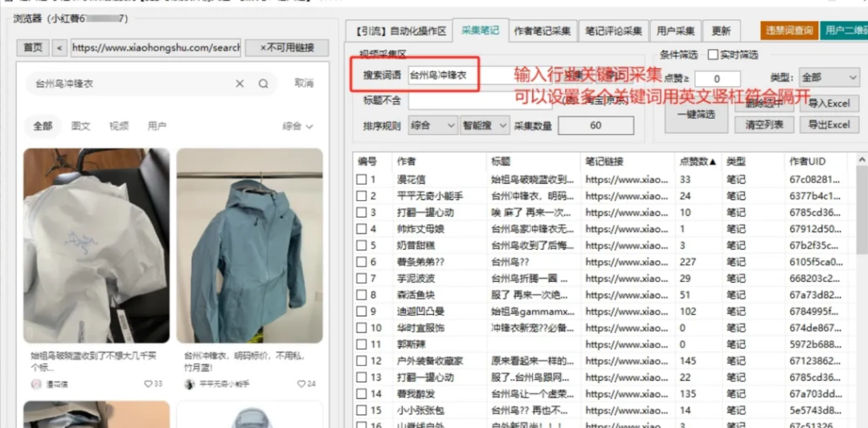The image size is (868, 428).
Task: Tick the checkbox for row 10
Action: (x=361, y=328)
